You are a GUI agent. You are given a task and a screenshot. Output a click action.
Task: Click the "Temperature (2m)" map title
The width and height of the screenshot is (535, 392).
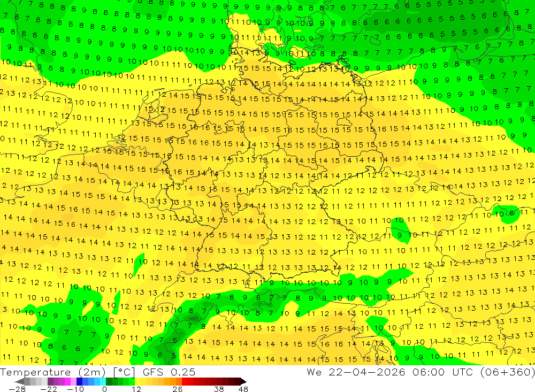tap(53, 372)
